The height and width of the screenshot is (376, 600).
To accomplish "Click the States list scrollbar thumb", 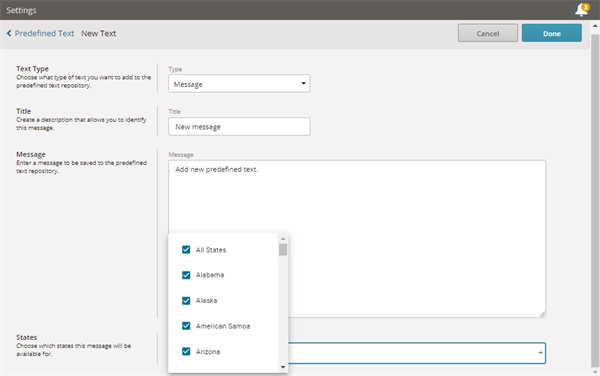I will pos(283,249).
